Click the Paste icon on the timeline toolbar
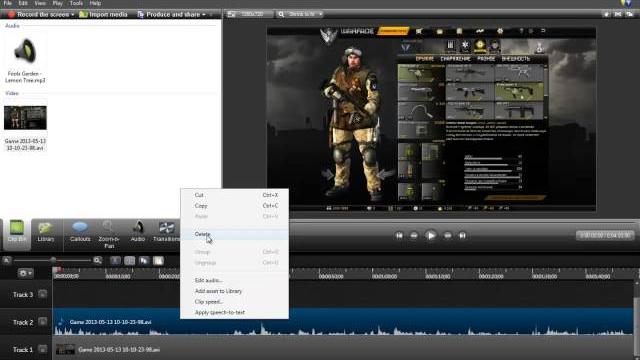Screen dimensions: 640x360 158,260
